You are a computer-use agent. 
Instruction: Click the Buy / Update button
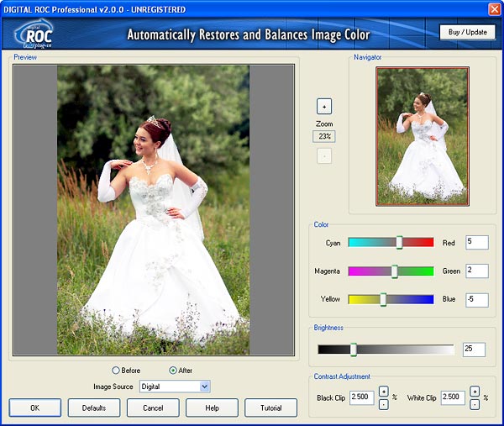click(467, 33)
